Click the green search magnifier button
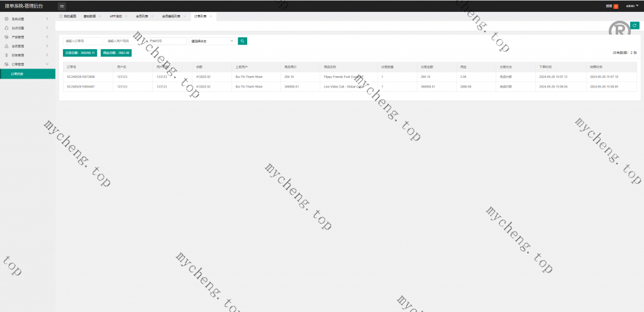The image size is (644, 312). [243, 41]
